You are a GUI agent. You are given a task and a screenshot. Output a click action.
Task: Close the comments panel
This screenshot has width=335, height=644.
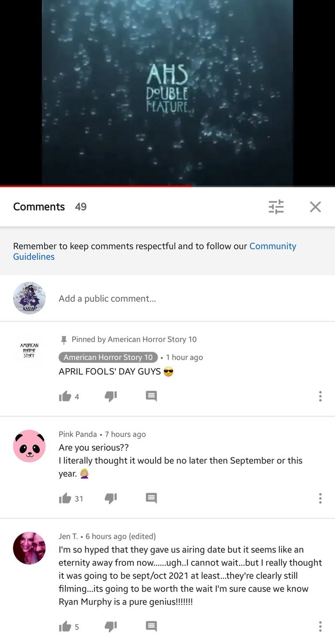coord(315,207)
